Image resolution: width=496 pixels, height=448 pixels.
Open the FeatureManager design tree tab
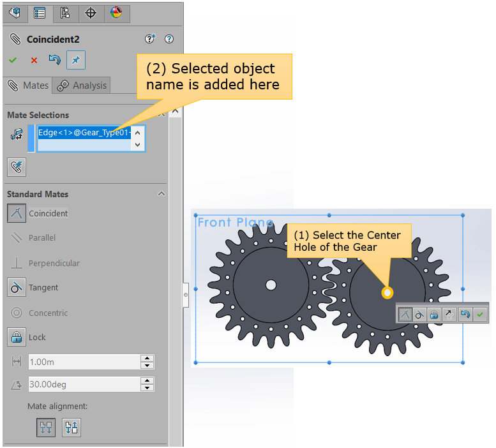(x=15, y=13)
